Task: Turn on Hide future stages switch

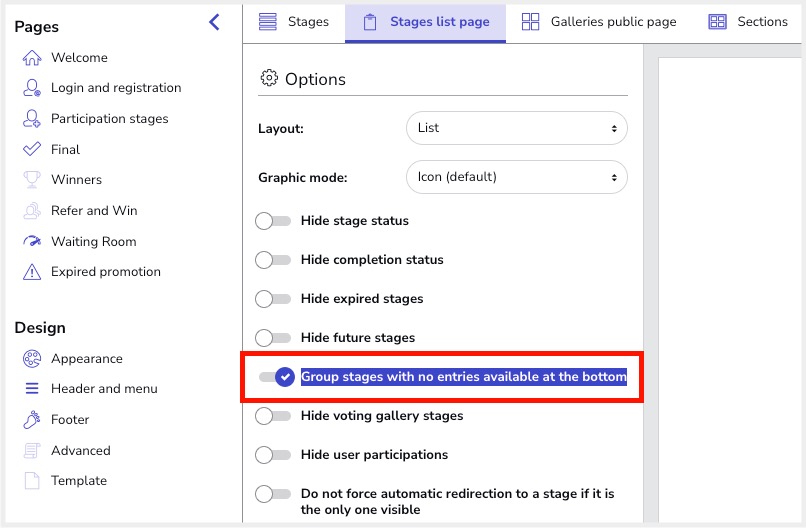Action: tap(273, 338)
